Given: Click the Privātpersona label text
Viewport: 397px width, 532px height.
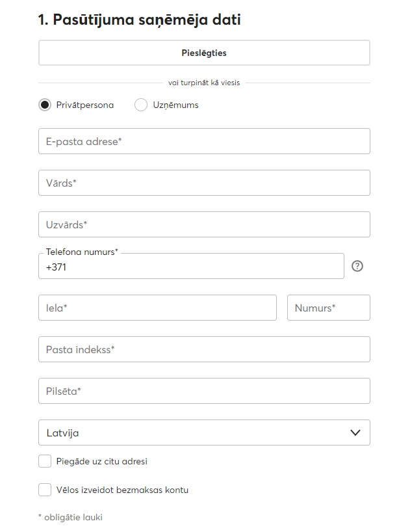Looking at the screenshot, I should [84, 105].
